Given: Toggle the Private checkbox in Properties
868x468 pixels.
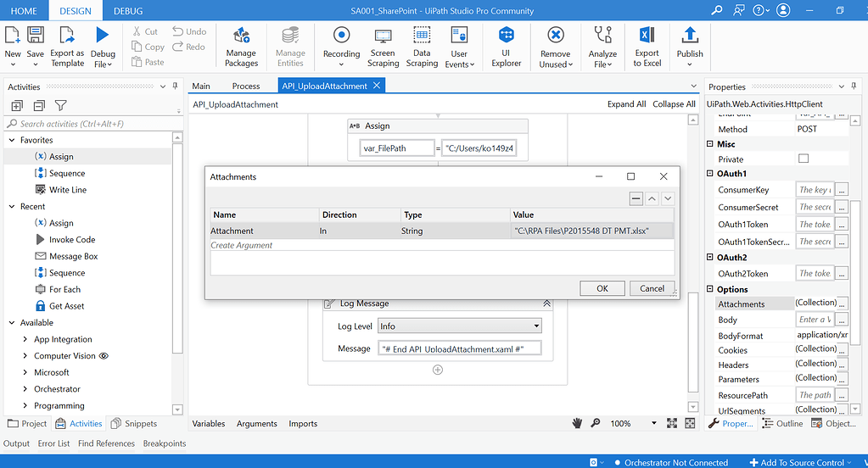Looking at the screenshot, I should pyautogui.click(x=804, y=159).
